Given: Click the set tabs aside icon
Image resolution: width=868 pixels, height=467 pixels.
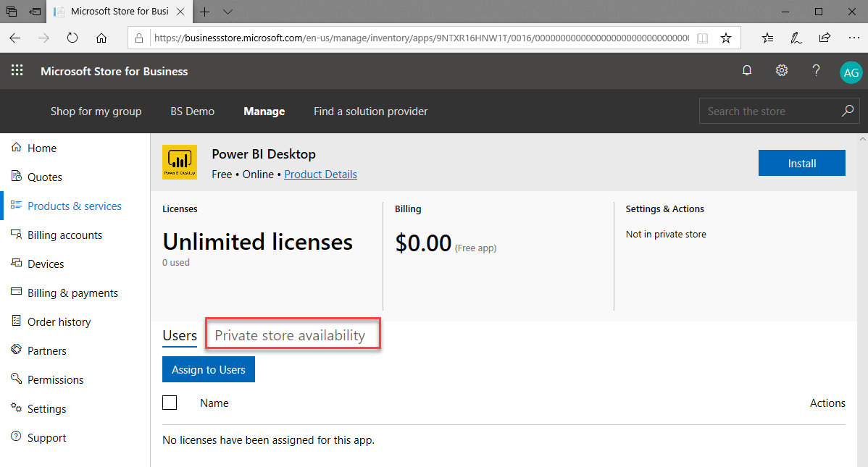Looking at the screenshot, I should click(36, 12).
